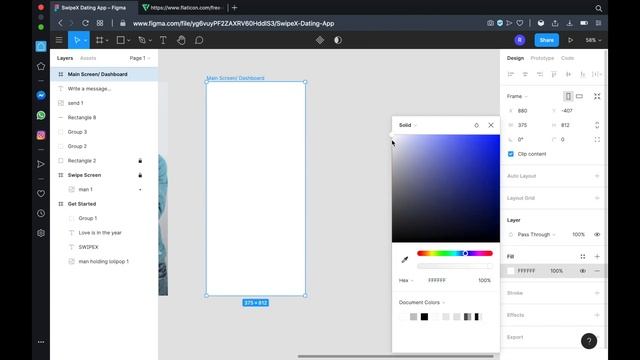The image size is (640, 360).
Task: Click the independent corners icon
Action: [x=597, y=140]
